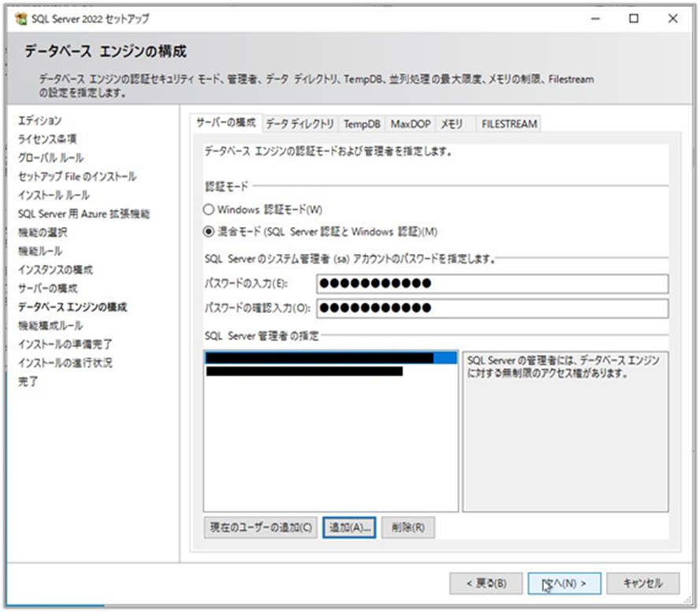Viewport: 700px width, 612px height.
Task: Click グローバル ルール in the step list
Action: tap(51, 159)
